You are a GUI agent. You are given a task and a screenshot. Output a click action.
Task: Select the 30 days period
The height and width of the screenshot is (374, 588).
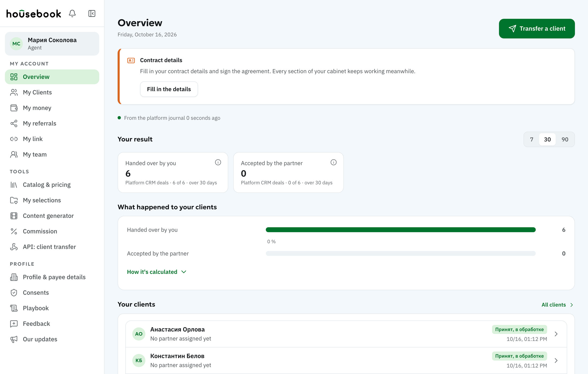pos(547,139)
